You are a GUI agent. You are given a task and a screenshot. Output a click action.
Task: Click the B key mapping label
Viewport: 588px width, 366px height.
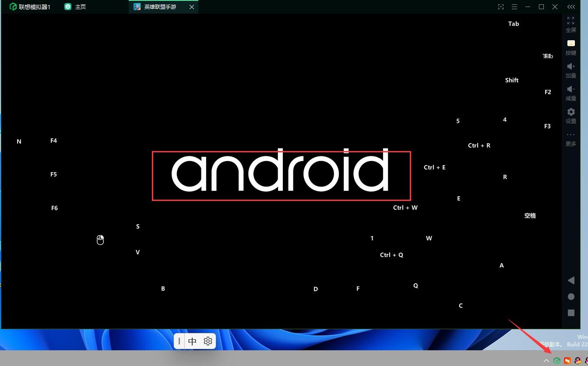coord(163,289)
